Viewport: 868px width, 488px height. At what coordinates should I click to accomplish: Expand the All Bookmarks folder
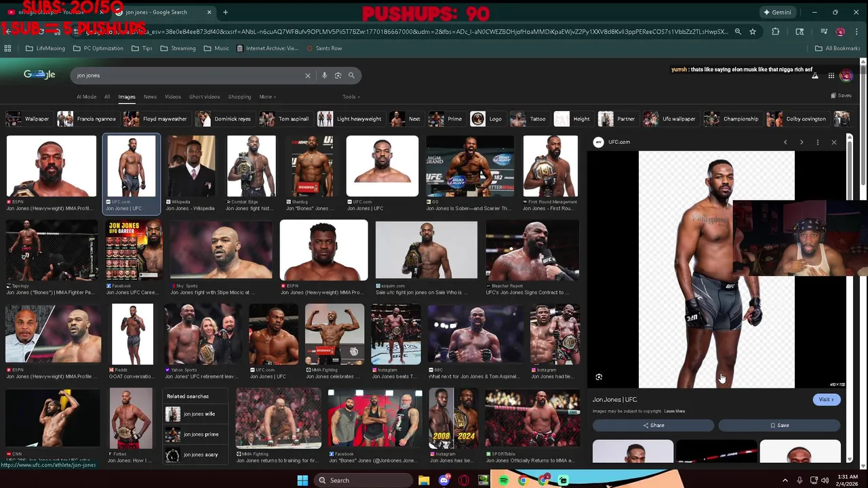(837, 48)
